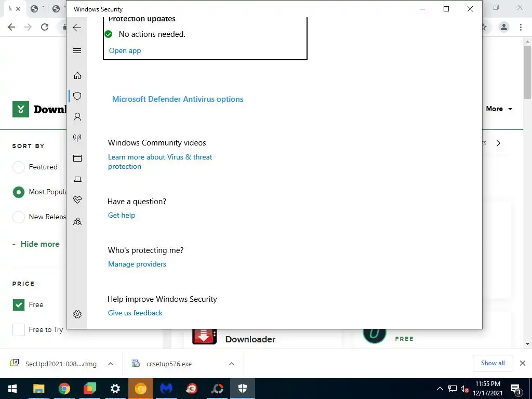The image size is (532, 399).
Task: Open Learn more about Virus & threat protection
Action: (160, 162)
